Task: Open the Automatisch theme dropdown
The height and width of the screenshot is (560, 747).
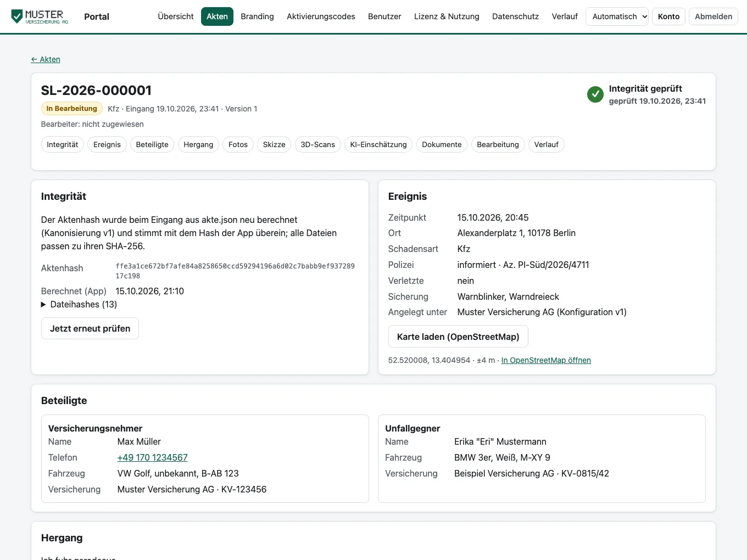Action: click(617, 16)
